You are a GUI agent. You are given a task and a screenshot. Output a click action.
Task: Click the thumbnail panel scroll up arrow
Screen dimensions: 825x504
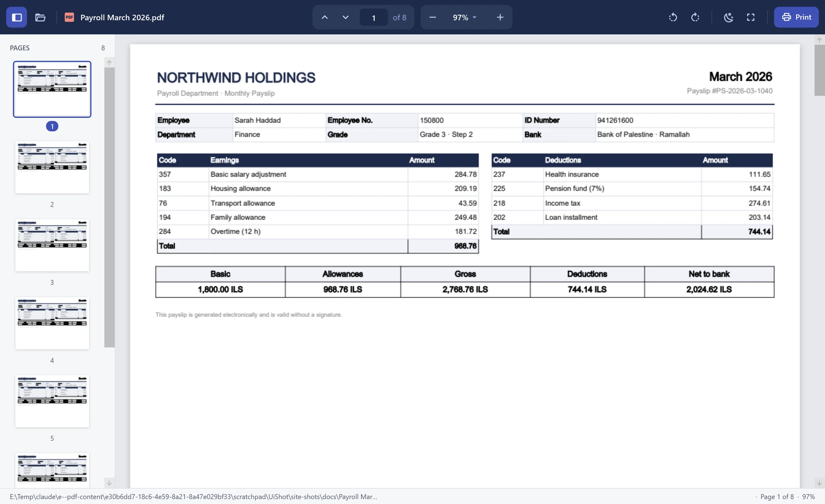point(109,63)
